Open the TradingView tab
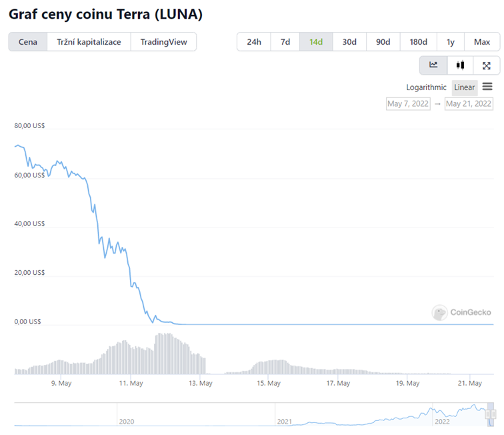Viewport: 504px width, 435px height. [164, 42]
